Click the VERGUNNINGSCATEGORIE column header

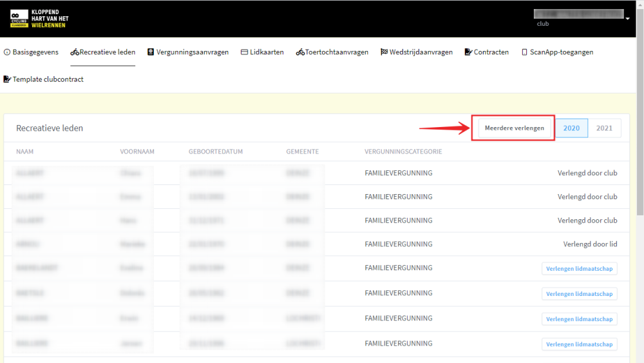(x=403, y=152)
